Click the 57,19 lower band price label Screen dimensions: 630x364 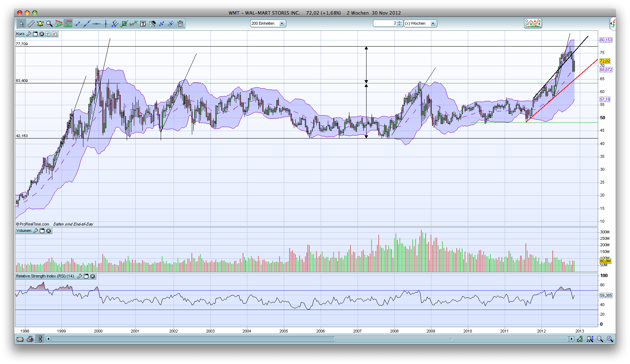pyautogui.click(x=605, y=100)
